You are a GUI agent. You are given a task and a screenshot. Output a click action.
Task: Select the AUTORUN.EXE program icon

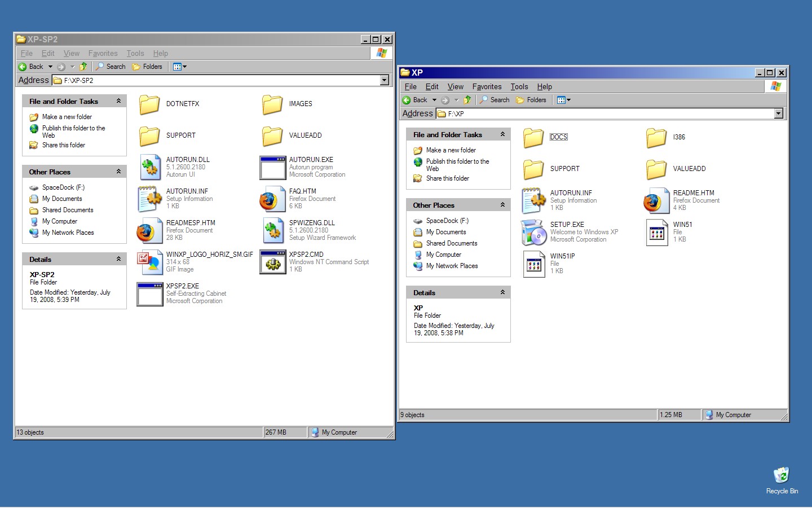tap(272, 167)
